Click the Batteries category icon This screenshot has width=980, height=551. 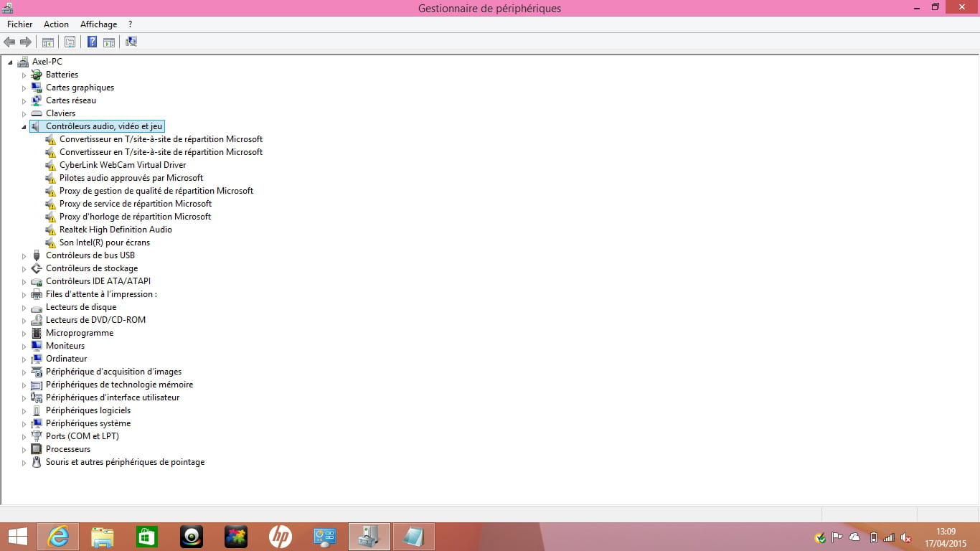(37, 75)
